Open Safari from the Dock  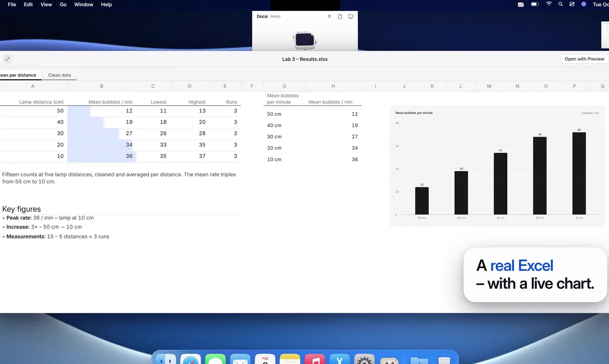[x=190, y=359]
